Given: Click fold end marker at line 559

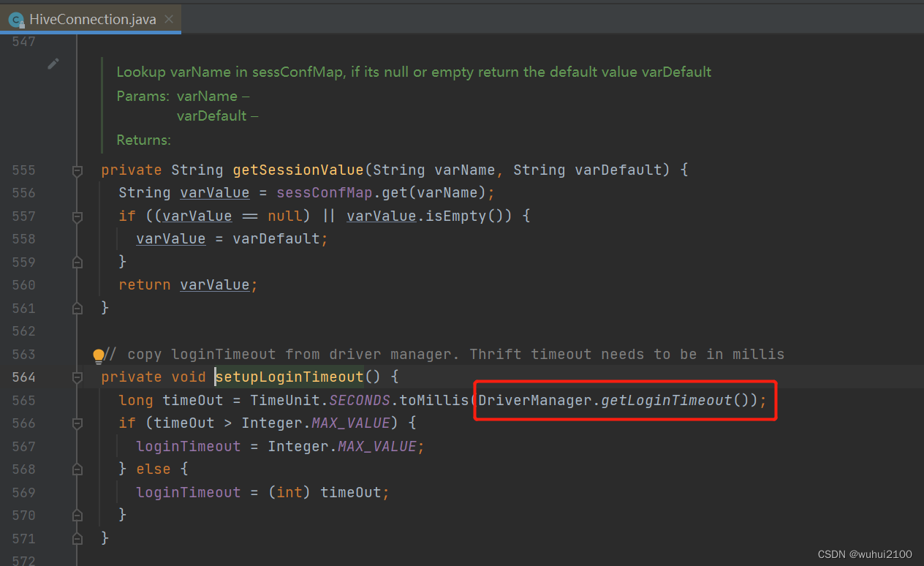Looking at the screenshot, I should [x=77, y=262].
